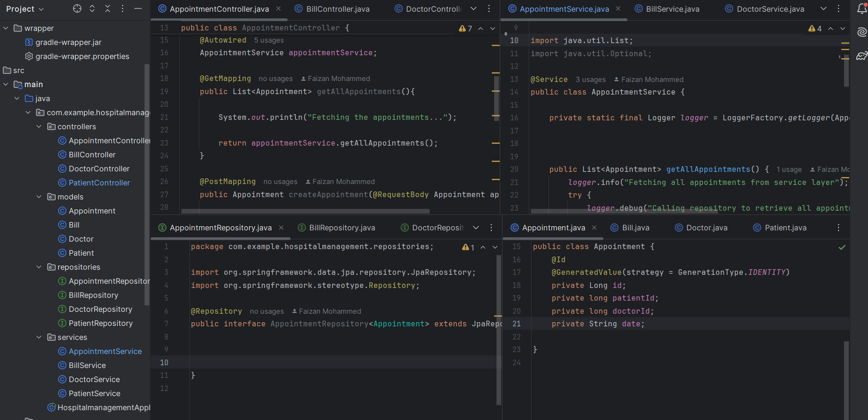This screenshot has height=420, width=868.
Task: Collapse the controllers package folder
Action: [39, 126]
